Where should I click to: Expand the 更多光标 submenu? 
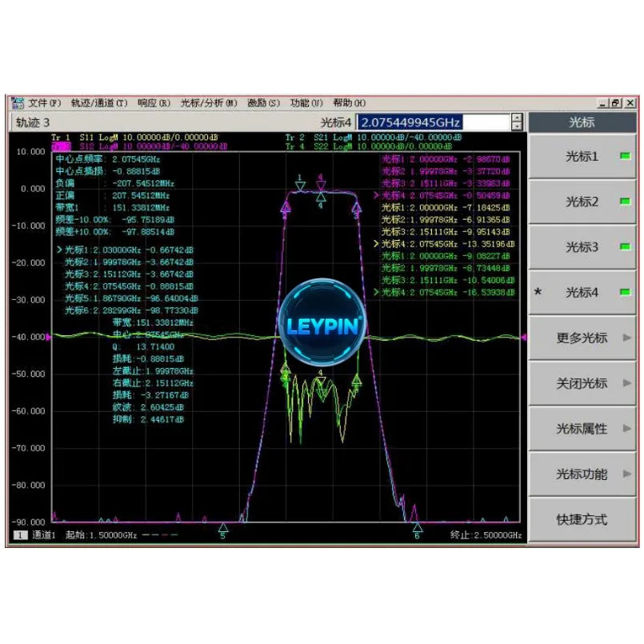(582, 338)
